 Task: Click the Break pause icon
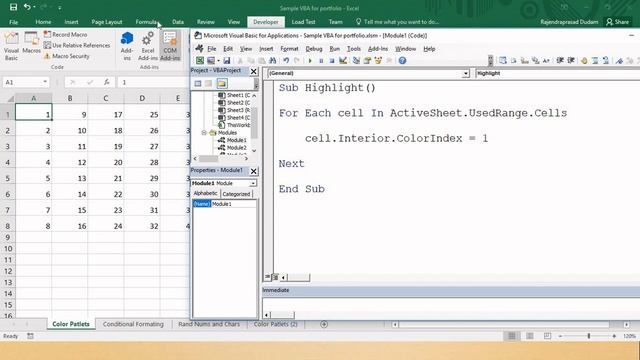tap(321, 61)
